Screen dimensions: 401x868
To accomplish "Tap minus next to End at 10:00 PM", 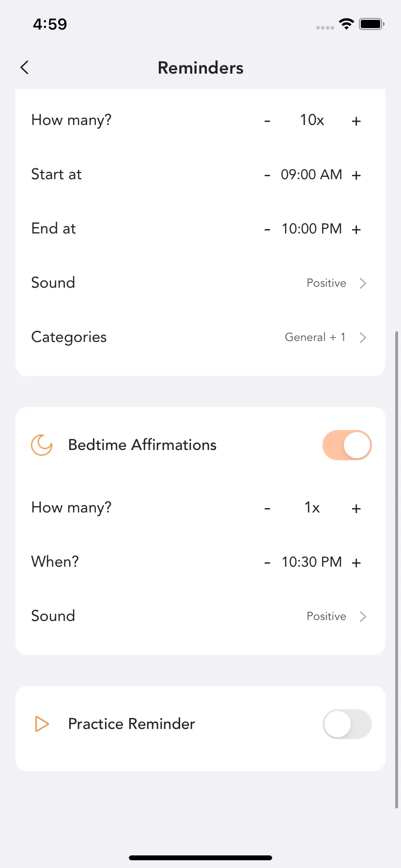I will (x=267, y=229).
